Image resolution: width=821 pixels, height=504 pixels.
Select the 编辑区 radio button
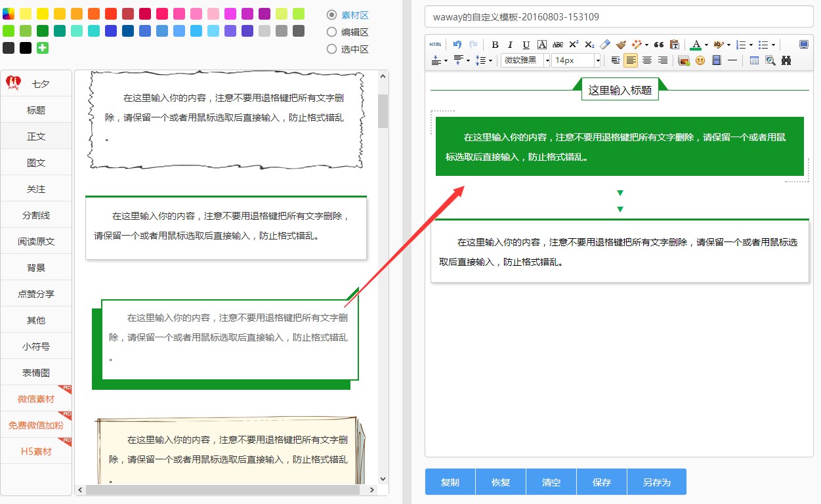(331, 32)
